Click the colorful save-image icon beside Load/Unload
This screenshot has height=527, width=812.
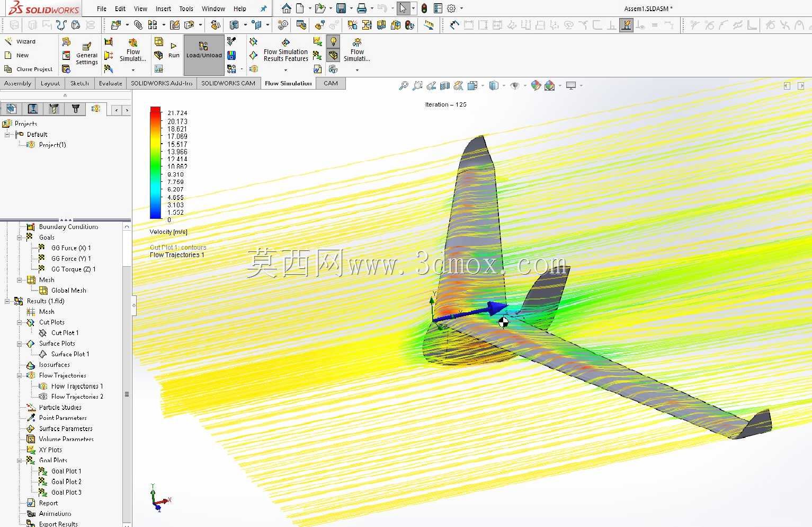tap(231, 55)
